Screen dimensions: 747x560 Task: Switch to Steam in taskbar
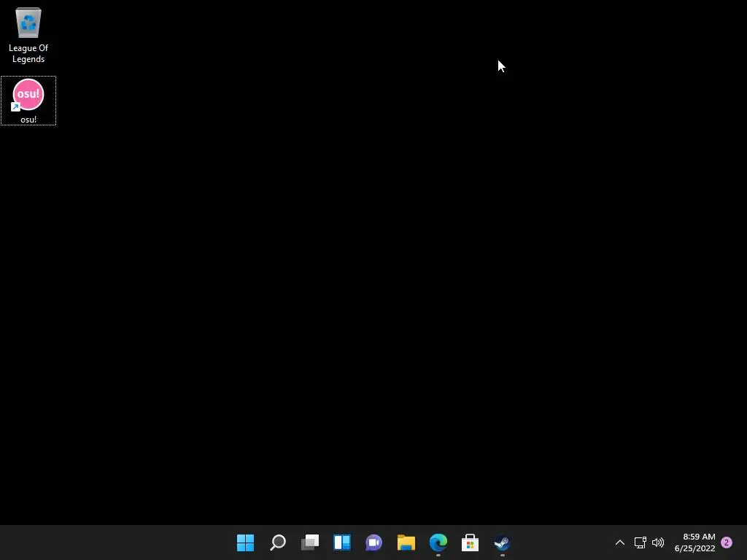tap(502, 542)
